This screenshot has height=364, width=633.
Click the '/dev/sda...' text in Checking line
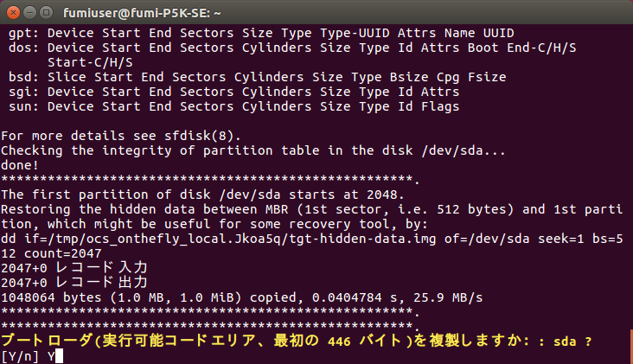[x=464, y=151]
